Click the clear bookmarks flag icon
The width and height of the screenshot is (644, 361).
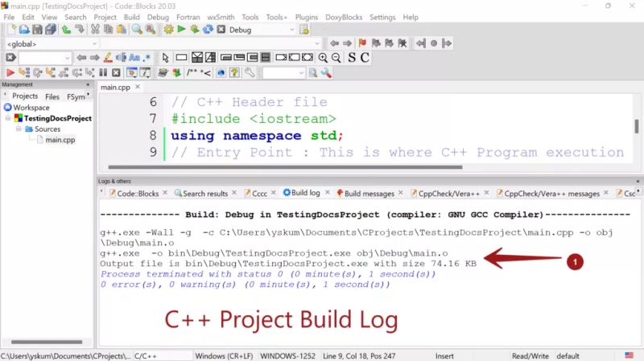click(402, 43)
